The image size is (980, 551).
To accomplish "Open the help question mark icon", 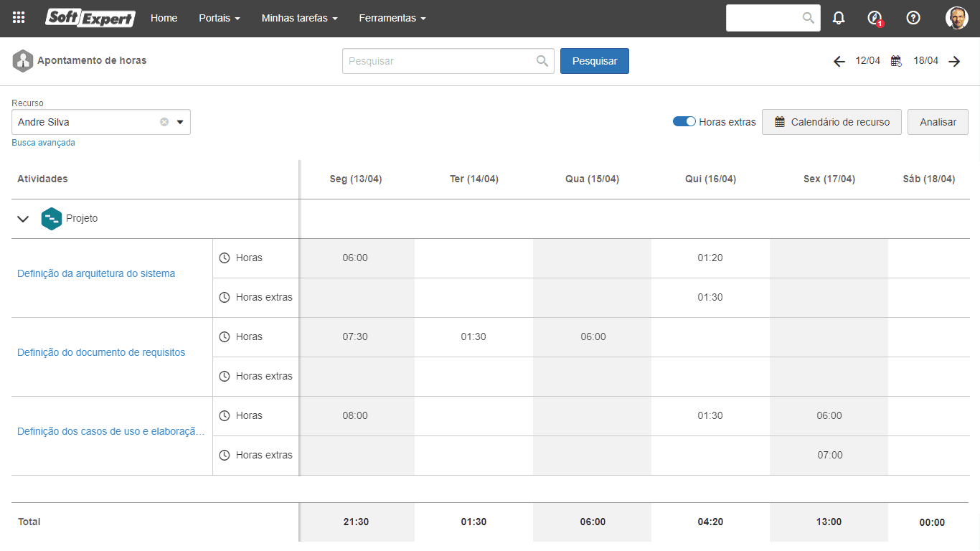I will [x=913, y=18].
